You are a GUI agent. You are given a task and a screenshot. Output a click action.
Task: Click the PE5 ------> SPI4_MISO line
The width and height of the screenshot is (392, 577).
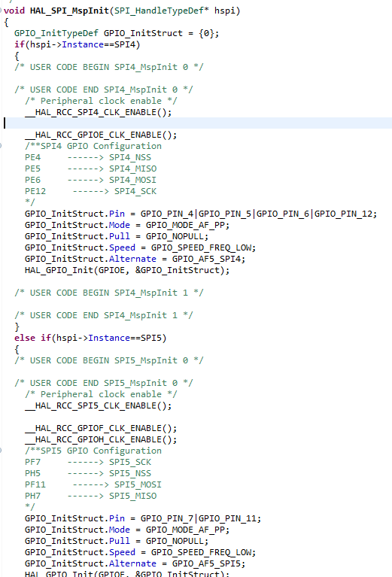pos(90,169)
